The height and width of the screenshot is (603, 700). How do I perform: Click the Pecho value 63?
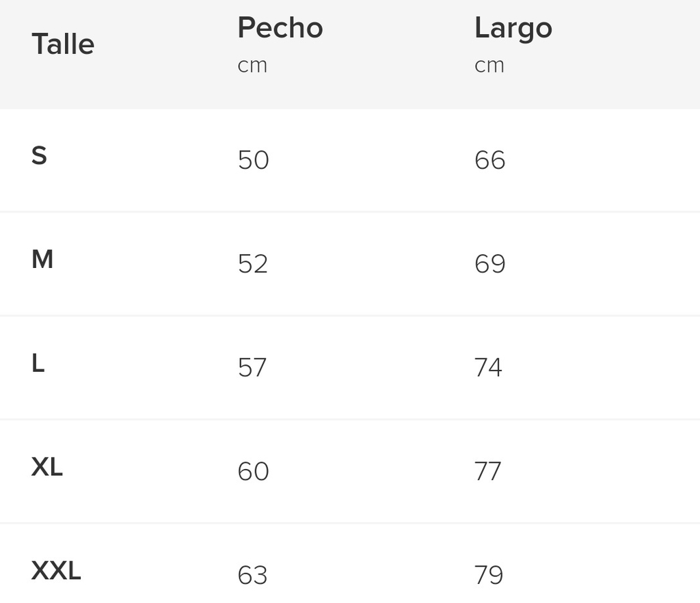[x=253, y=575]
